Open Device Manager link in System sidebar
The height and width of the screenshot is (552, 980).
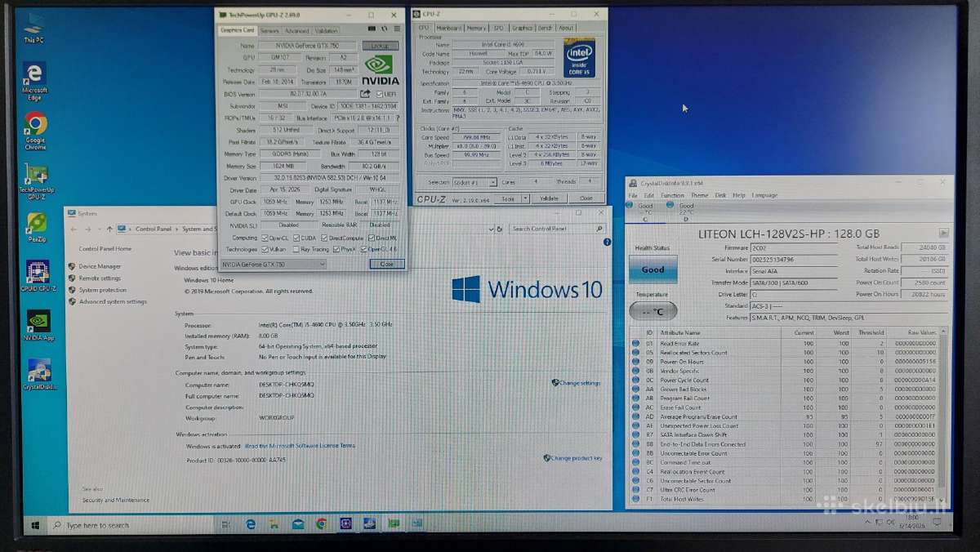100,266
